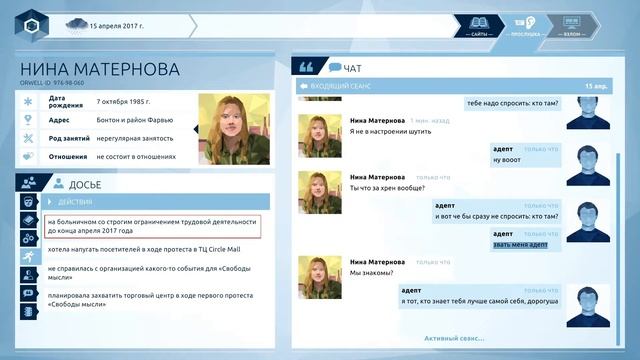Switch to the ПРОСЛУШКА listener tab
This screenshot has width=640, height=360.
click(526, 27)
